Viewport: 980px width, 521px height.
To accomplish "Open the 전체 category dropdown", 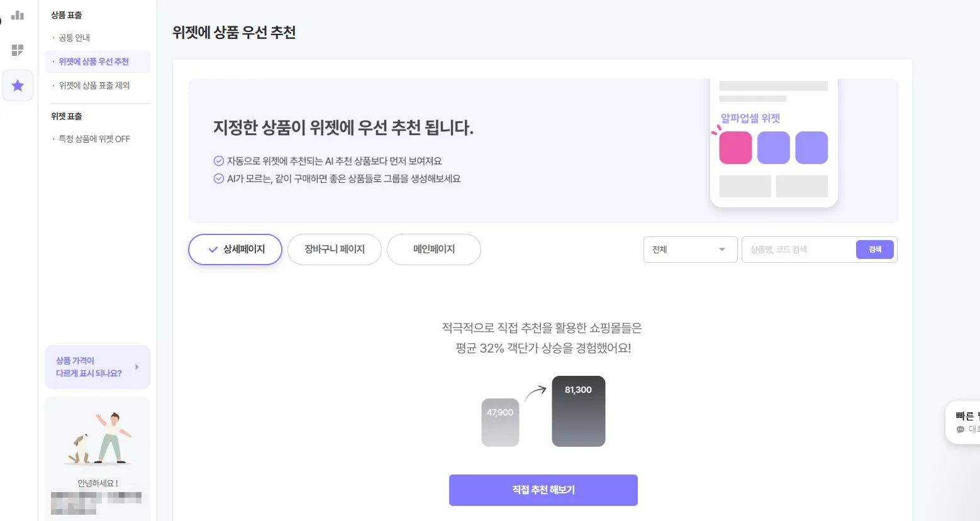I will [690, 250].
